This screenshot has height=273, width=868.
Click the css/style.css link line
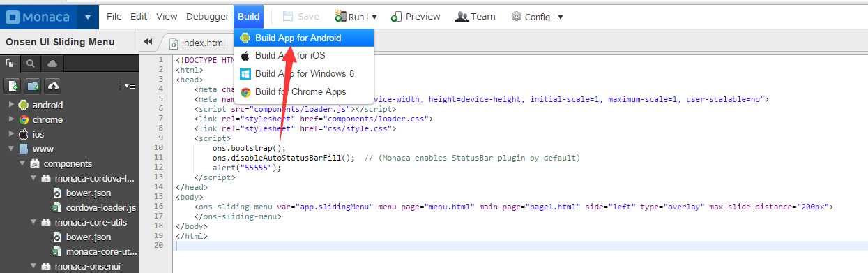coord(296,128)
